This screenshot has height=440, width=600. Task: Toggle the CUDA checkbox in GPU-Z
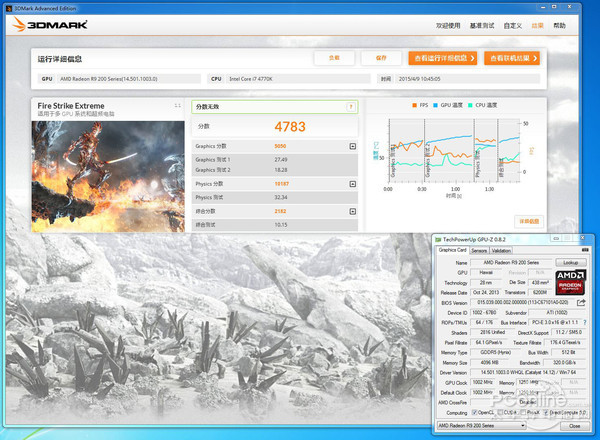(x=500, y=412)
